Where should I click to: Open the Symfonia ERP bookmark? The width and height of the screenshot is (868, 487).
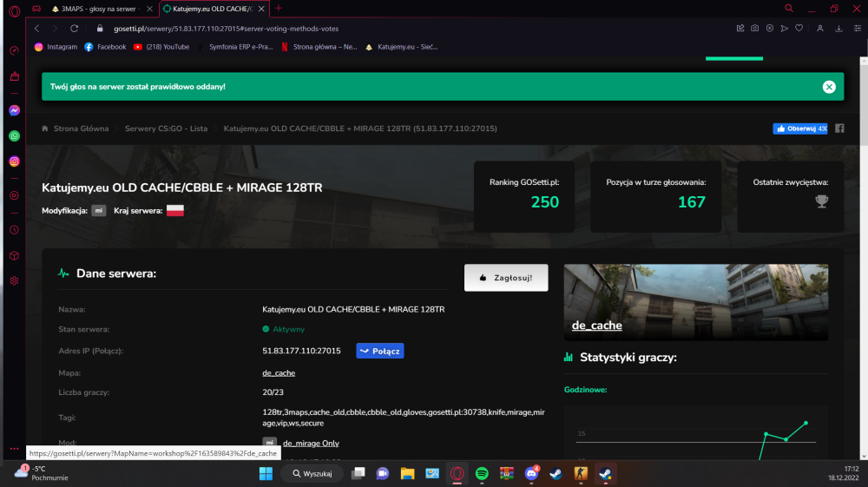point(235,47)
